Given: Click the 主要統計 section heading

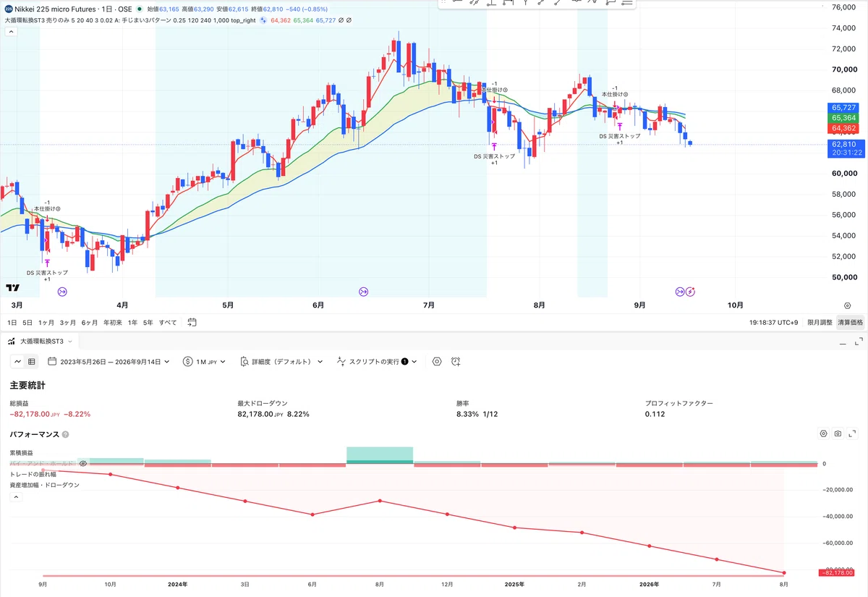Looking at the screenshot, I should (x=27, y=386).
